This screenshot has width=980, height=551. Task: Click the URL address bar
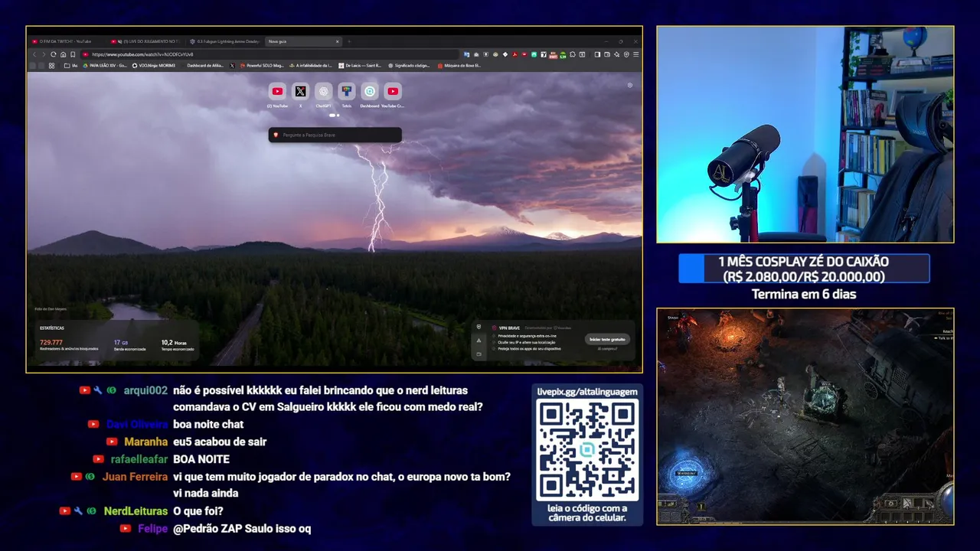(x=268, y=54)
